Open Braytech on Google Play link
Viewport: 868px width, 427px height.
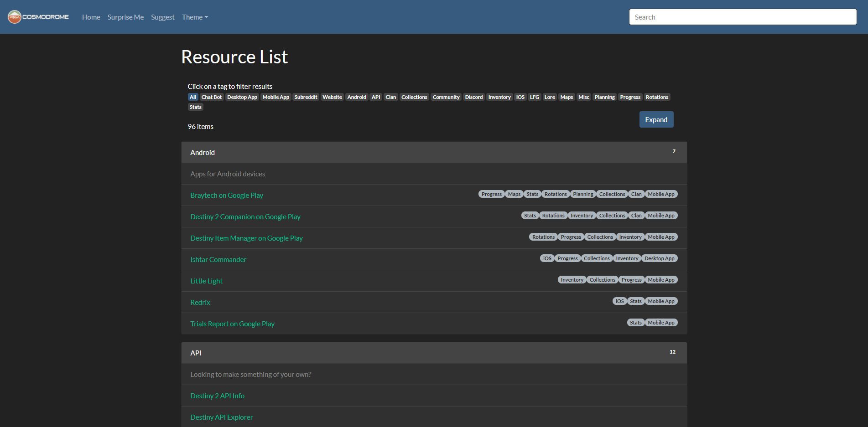pyautogui.click(x=227, y=195)
